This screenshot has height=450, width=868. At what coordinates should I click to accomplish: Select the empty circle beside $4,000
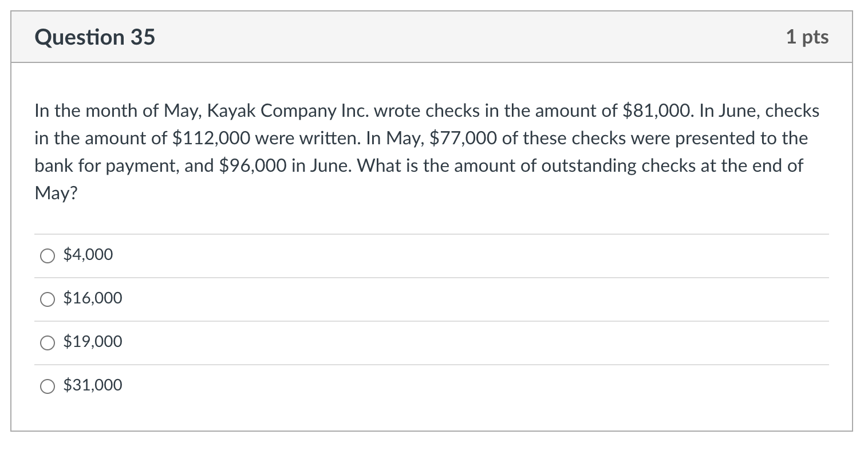coord(48,256)
